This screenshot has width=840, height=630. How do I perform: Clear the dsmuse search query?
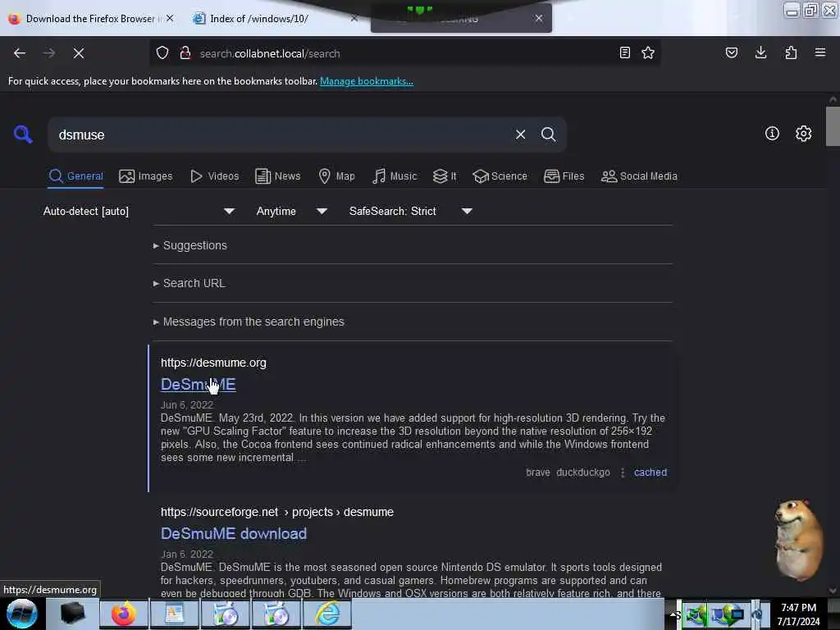pos(520,135)
